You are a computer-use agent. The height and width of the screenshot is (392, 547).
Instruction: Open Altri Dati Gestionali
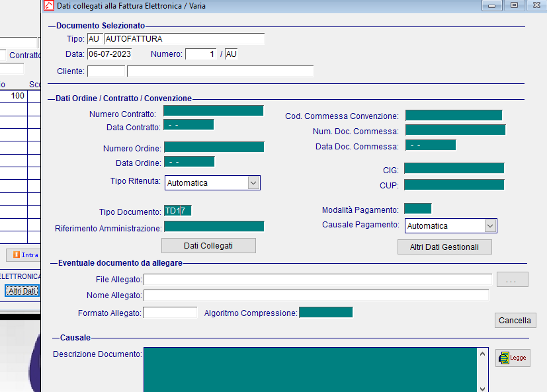(444, 247)
